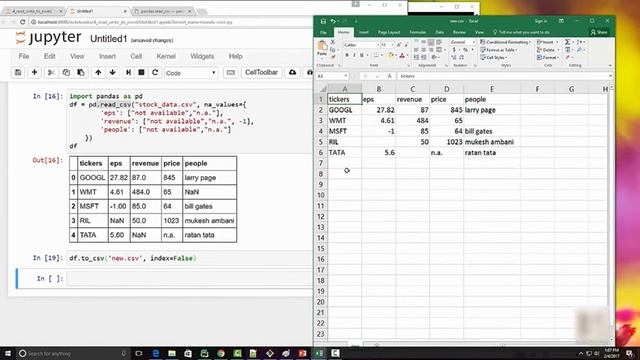
Task: Switch to Excel Data tab
Action: [x=440, y=32]
